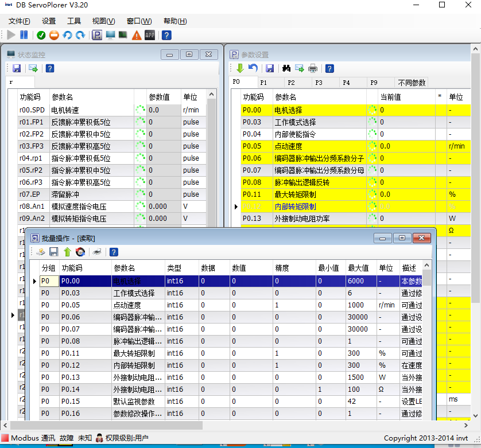Click help icon in 状态监控 panel toolbar

(50, 68)
